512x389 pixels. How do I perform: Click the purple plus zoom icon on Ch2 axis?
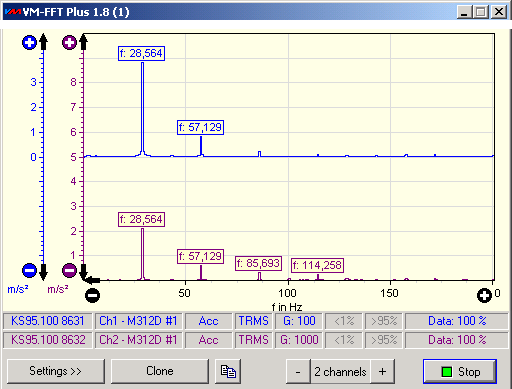click(69, 43)
